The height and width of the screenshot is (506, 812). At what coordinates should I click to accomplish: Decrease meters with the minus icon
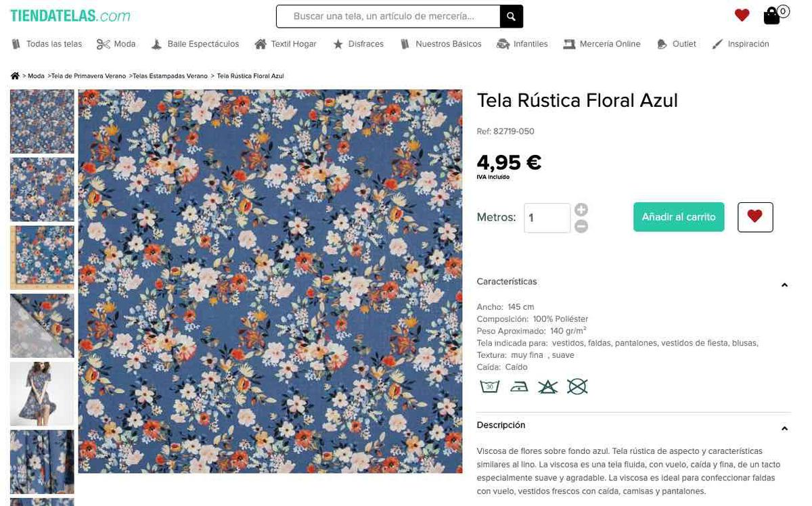point(581,227)
